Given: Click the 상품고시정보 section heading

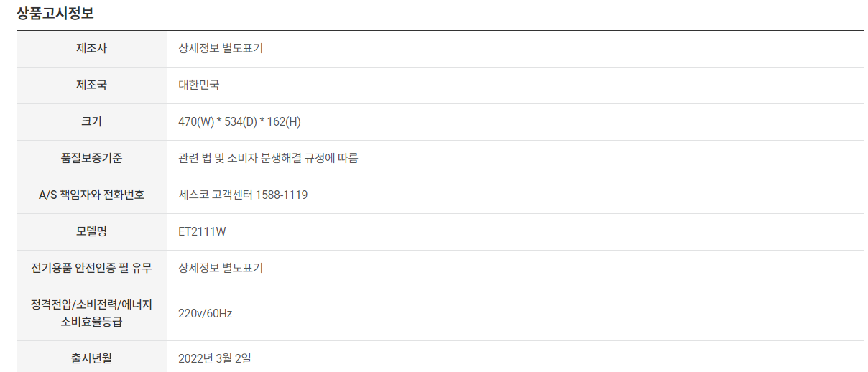Looking at the screenshot, I should click(55, 13).
